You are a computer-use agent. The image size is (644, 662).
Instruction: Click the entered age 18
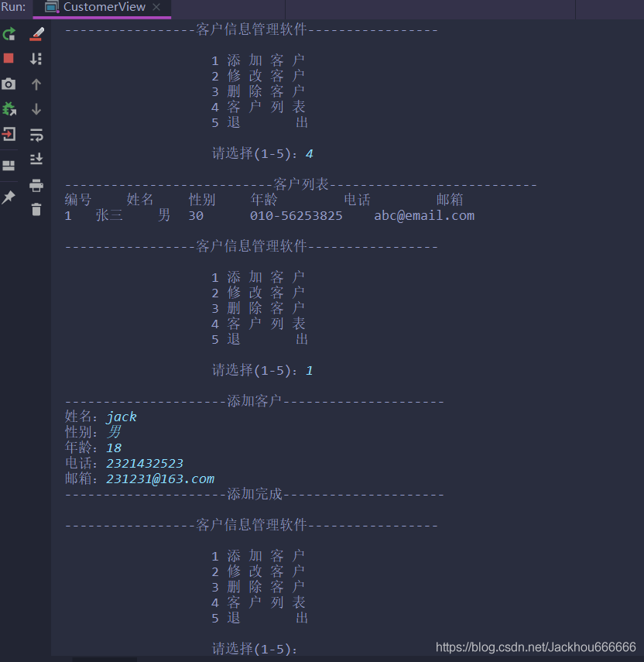114,448
